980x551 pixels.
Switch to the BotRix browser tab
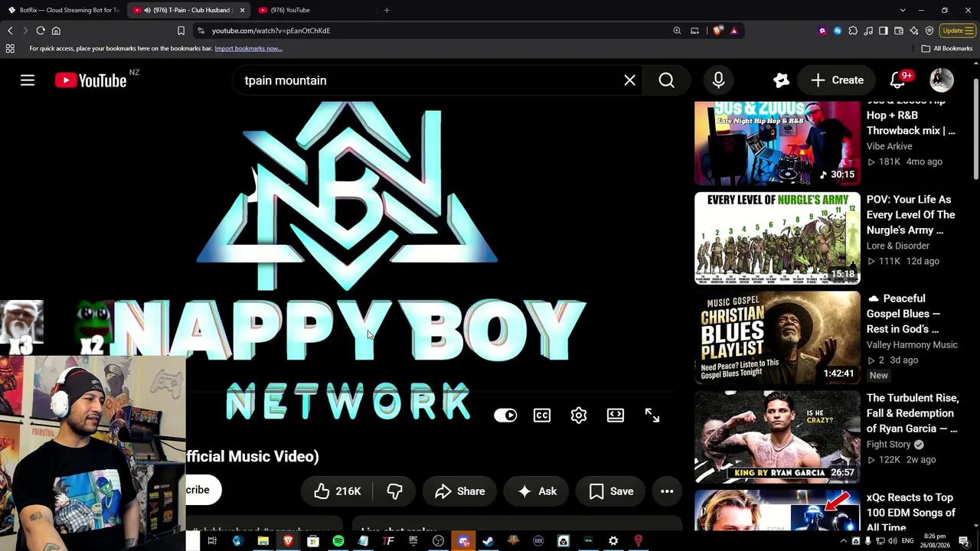[x=64, y=10]
